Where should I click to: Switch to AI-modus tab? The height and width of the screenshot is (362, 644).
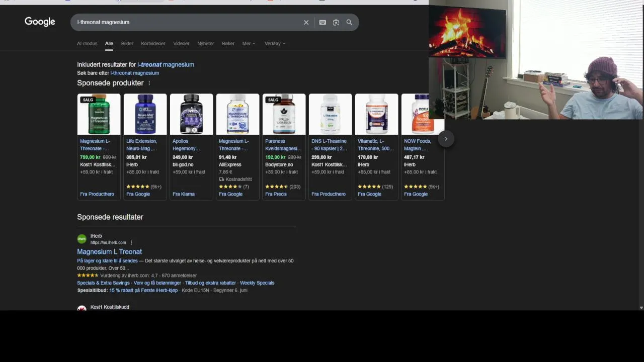click(x=87, y=44)
